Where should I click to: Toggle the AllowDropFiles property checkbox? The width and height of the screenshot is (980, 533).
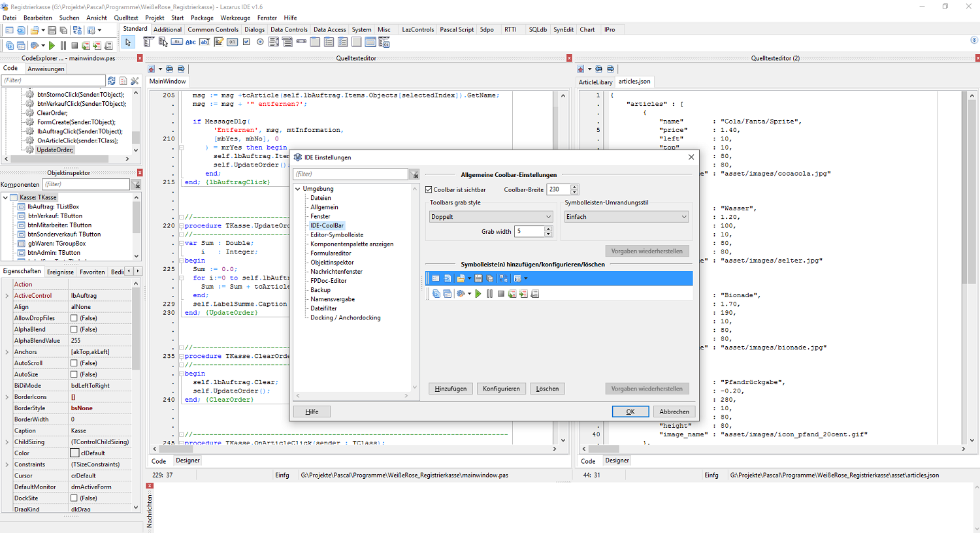74,318
